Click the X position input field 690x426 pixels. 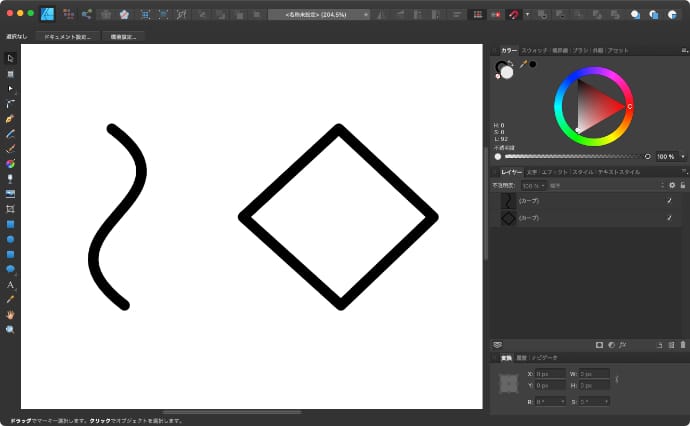tap(549, 373)
